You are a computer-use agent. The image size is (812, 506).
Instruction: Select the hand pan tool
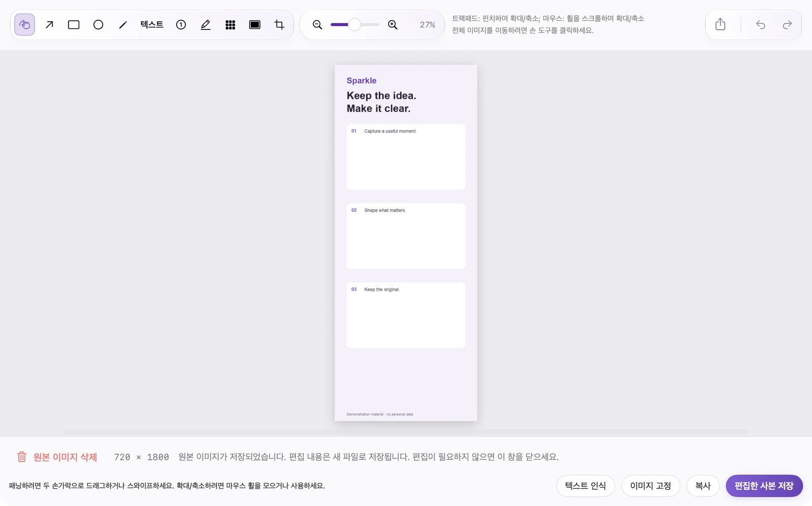click(24, 25)
